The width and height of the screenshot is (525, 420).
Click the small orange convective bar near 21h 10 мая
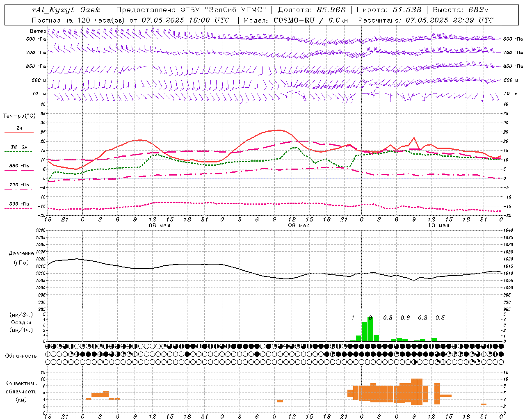pyautogui.click(x=484, y=404)
